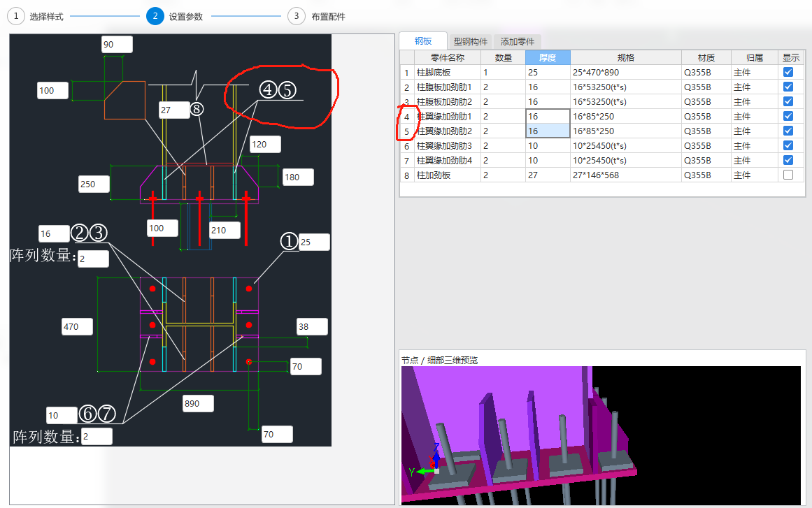The height and width of the screenshot is (508, 812).
Task: Edit the 210 dimension field
Action: 225,230
